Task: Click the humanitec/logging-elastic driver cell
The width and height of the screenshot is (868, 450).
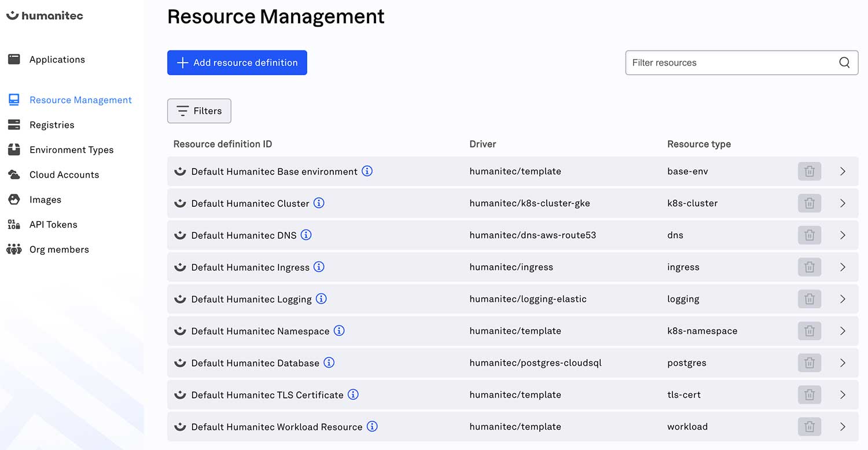Action: [x=528, y=299]
